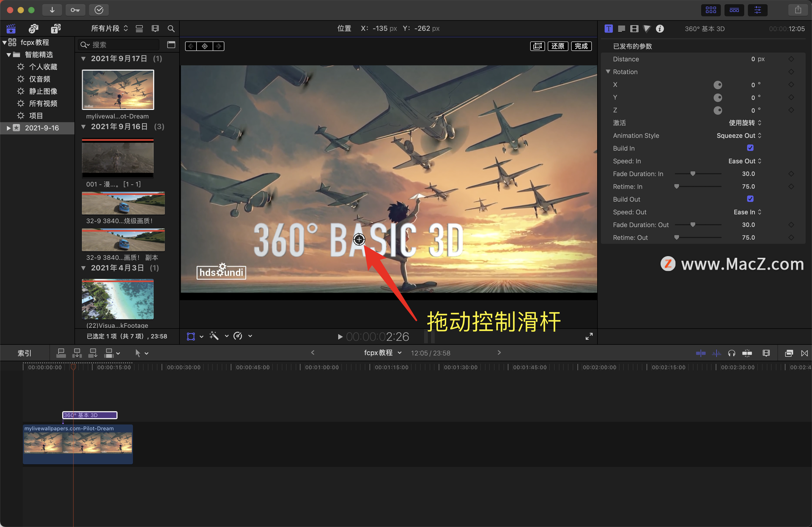Click the 搜索 search field

coord(119,45)
